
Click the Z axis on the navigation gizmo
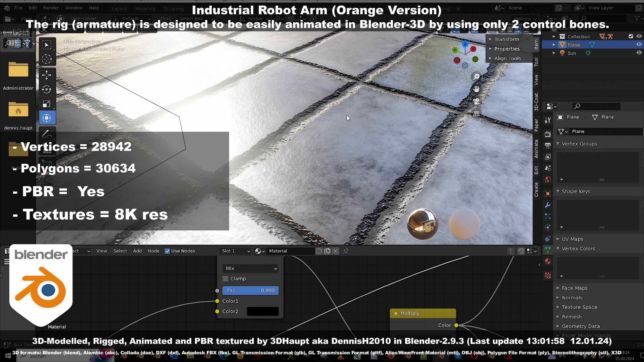click(x=465, y=44)
